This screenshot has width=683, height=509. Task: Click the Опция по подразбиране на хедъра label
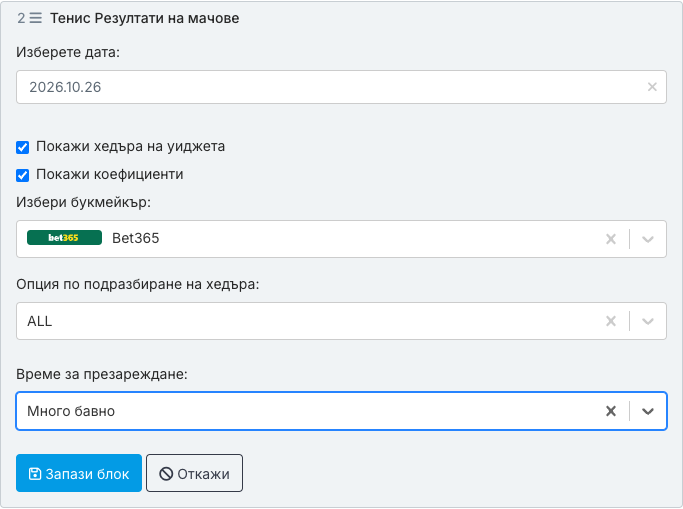(x=138, y=284)
